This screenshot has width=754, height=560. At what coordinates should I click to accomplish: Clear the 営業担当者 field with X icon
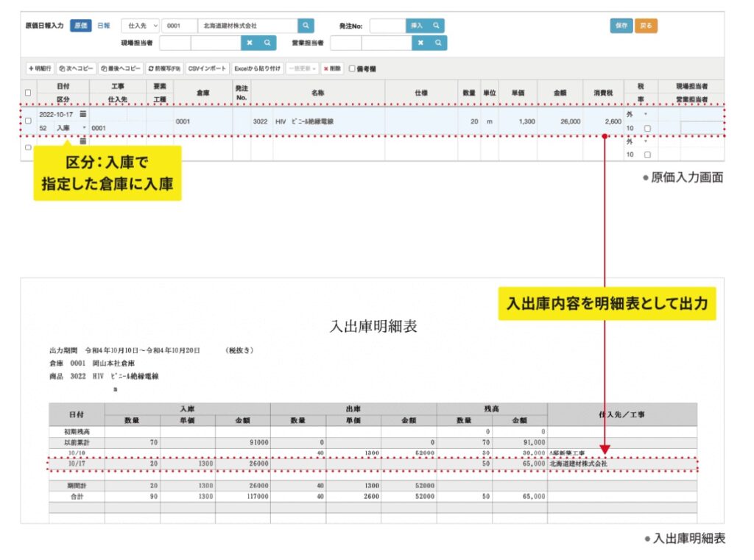420,43
